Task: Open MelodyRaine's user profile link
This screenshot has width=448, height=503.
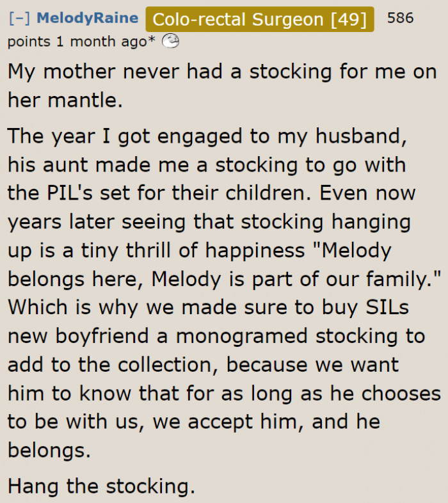Action: pyautogui.click(x=88, y=18)
